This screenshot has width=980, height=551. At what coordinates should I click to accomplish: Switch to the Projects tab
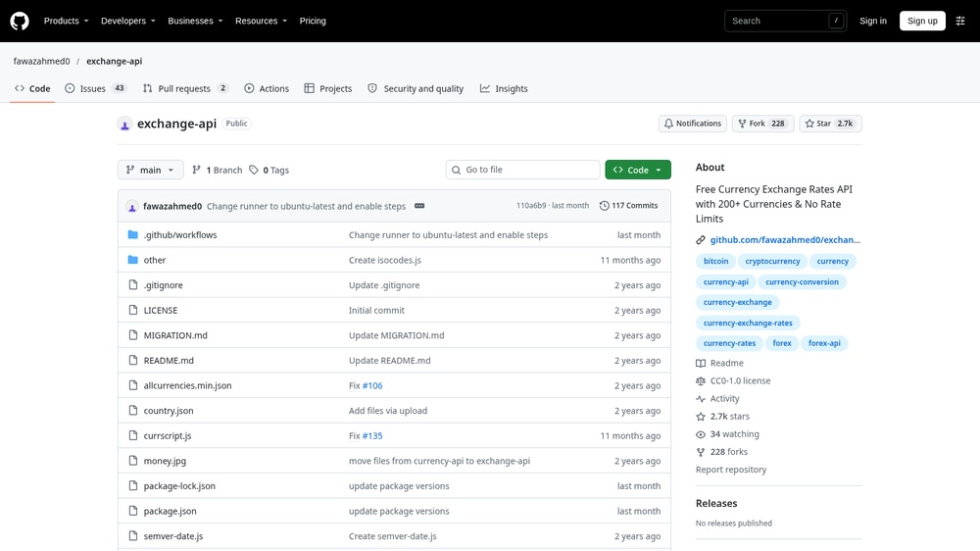pyautogui.click(x=328, y=89)
